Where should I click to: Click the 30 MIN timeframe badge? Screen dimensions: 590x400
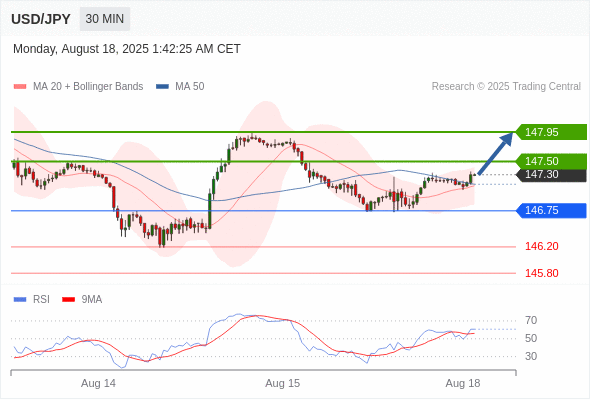pyautogui.click(x=105, y=19)
